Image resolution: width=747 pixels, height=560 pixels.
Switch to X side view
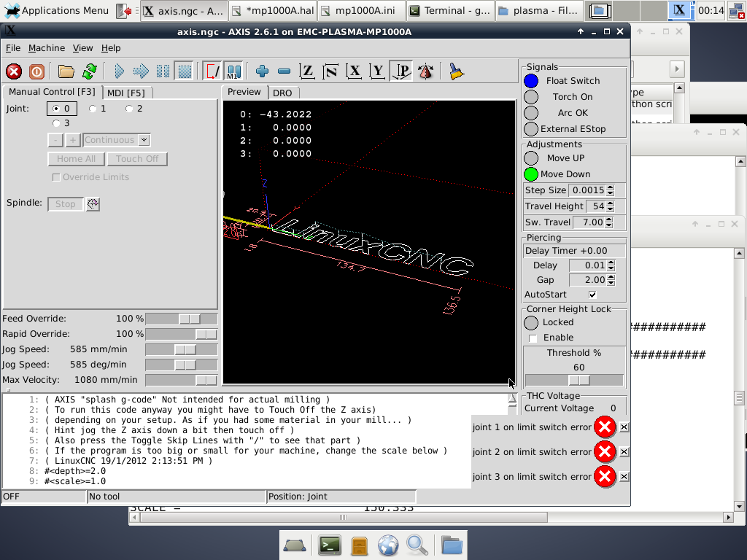click(x=354, y=72)
